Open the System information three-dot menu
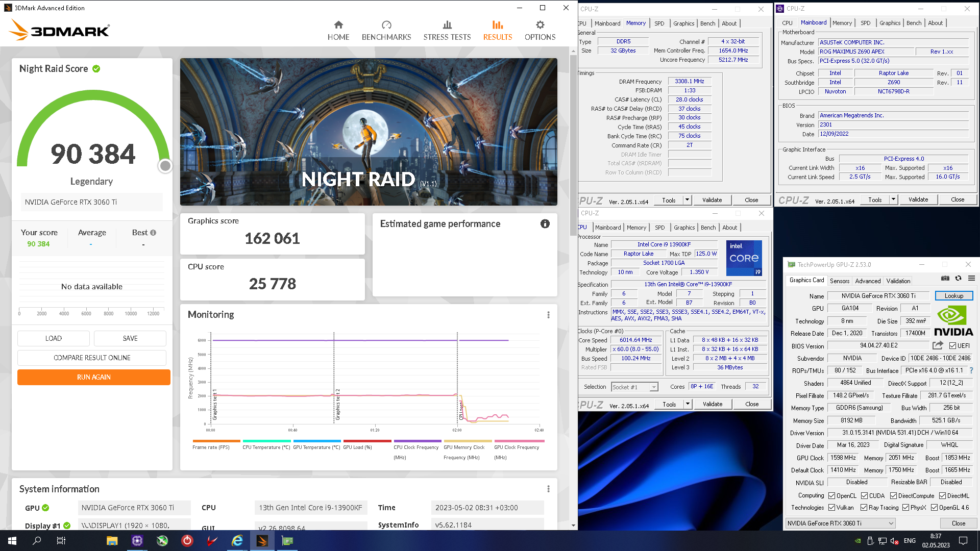The width and height of the screenshot is (980, 551). pyautogui.click(x=549, y=489)
